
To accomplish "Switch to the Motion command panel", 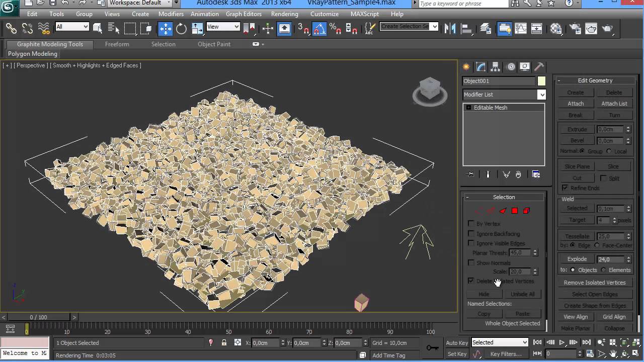I will pos(511,66).
